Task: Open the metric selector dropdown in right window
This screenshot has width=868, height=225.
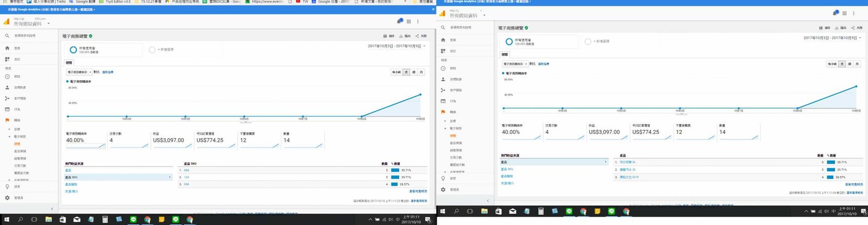Action: point(515,64)
